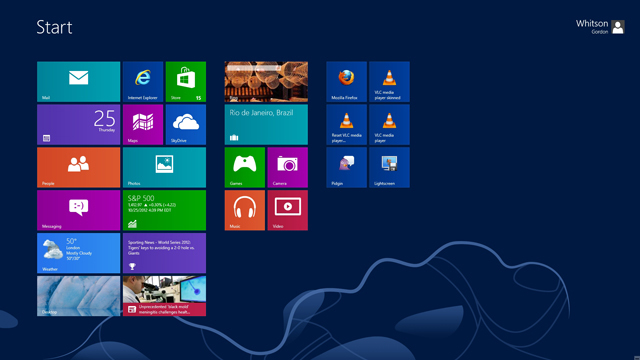
Task: Open the Games Xbox tile
Action: coord(244,167)
